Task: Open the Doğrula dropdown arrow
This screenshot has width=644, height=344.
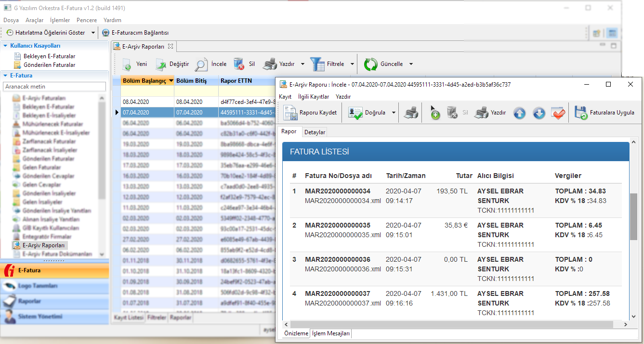Action: click(x=394, y=113)
